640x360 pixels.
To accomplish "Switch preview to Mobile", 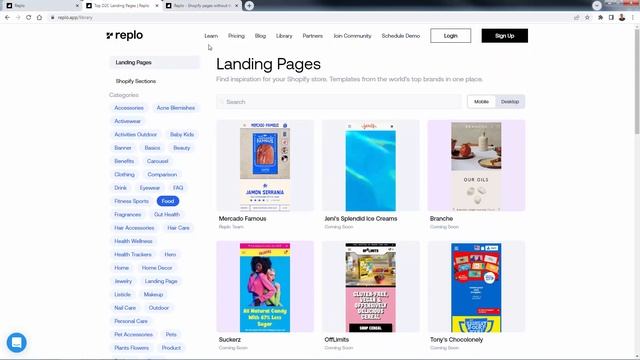I will point(481,102).
